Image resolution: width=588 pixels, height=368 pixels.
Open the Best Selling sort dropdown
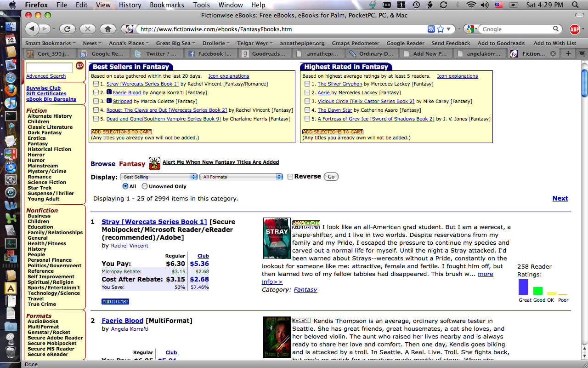click(158, 177)
